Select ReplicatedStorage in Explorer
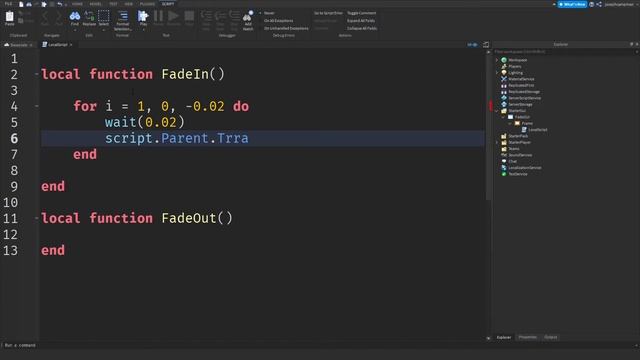The width and height of the screenshot is (640, 360). (524, 92)
